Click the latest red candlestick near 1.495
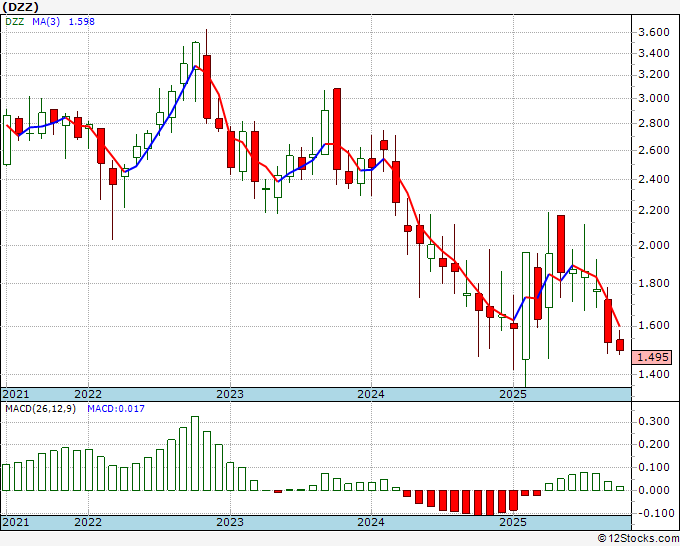680x546 pixels. pos(620,345)
